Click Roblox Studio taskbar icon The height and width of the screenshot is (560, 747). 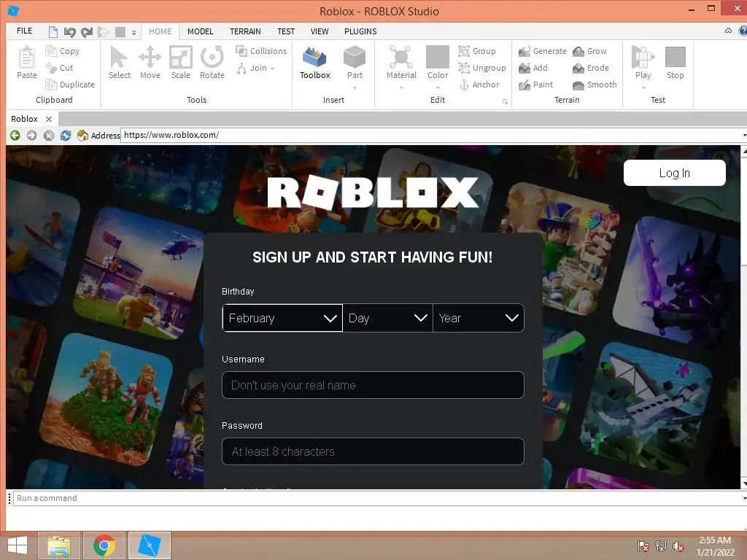pyautogui.click(x=149, y=545)
